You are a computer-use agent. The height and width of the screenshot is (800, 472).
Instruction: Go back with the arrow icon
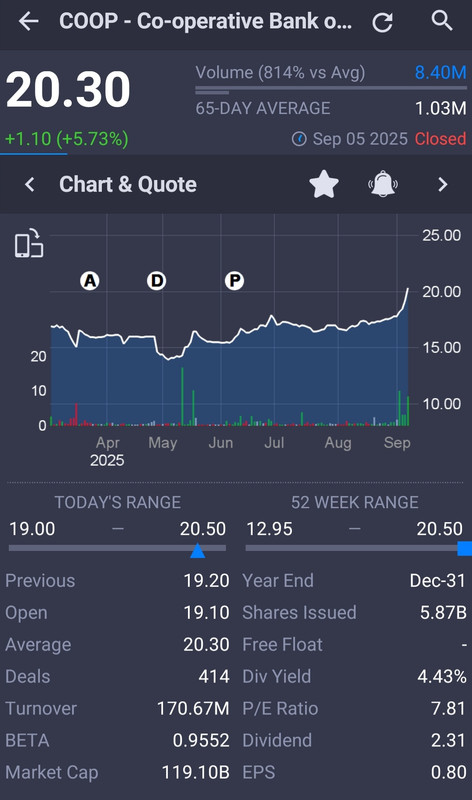pos(29,21)
